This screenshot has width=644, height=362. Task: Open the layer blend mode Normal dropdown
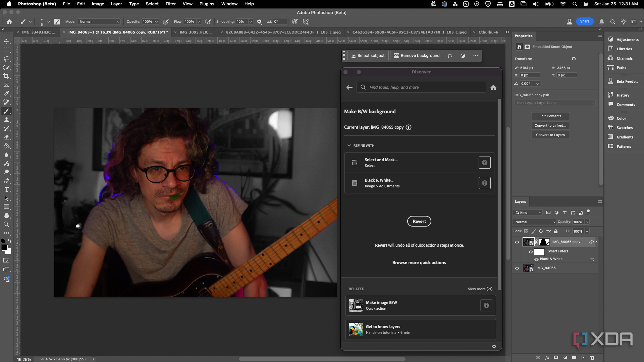pyautogui.click(x=535, y=222)
